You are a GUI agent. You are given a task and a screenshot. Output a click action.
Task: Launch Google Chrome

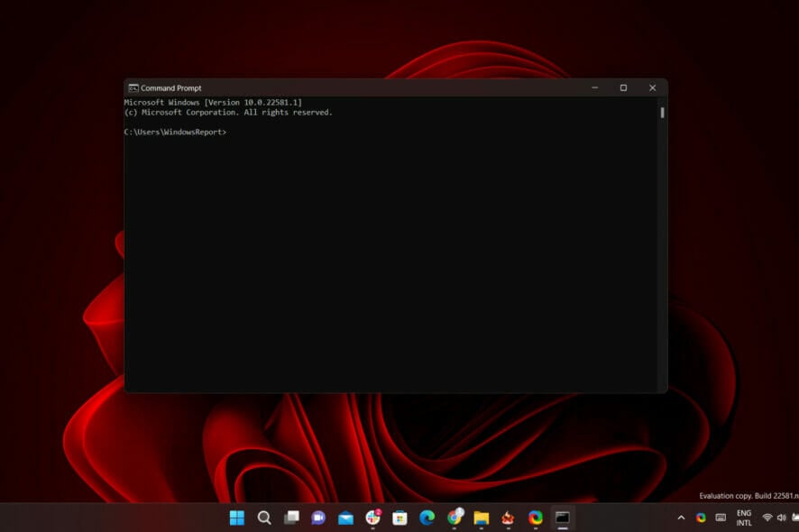[452, 518]
